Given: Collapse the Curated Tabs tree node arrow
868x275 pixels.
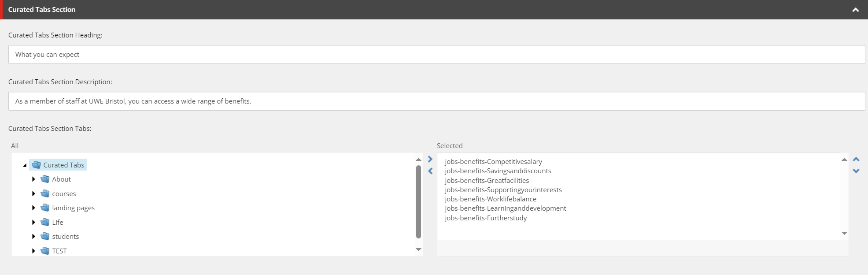Looking at the screenshot, I should coord(25,165).
